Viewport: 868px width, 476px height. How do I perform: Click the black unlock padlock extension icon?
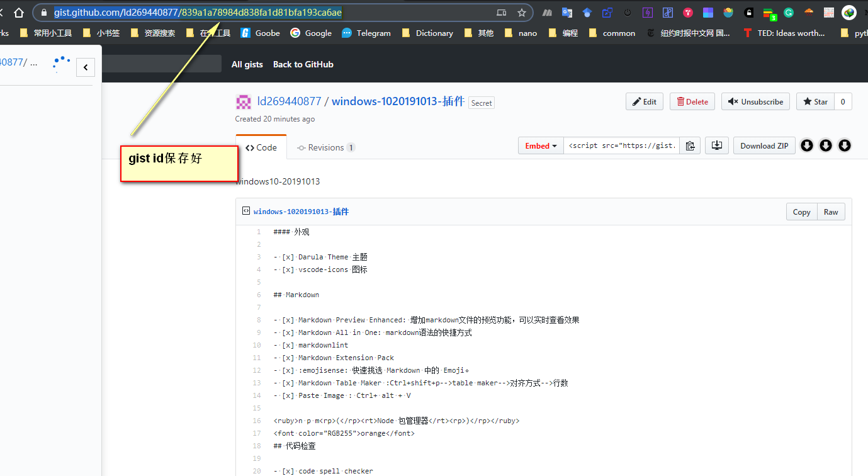click(x=748, y=13)
